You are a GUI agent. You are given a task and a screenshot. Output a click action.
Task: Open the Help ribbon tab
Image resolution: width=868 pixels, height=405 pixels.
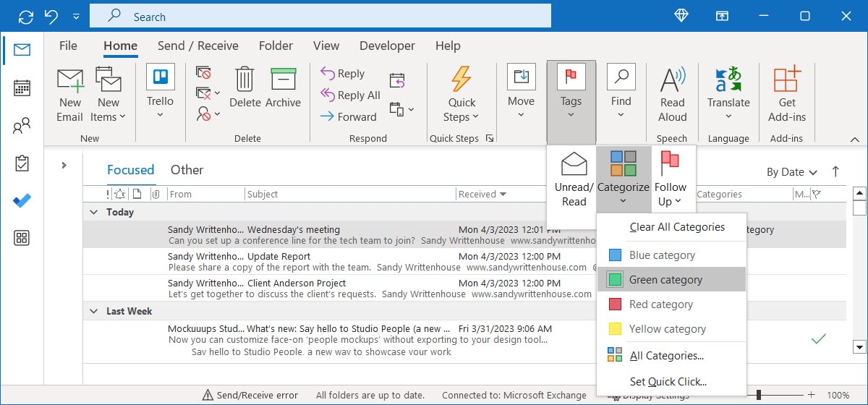coord(448,46)
